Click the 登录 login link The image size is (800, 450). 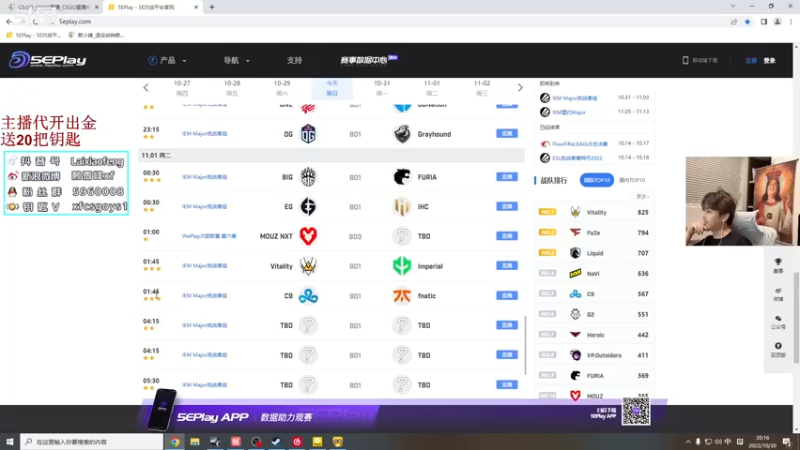[x=769, y=61]
